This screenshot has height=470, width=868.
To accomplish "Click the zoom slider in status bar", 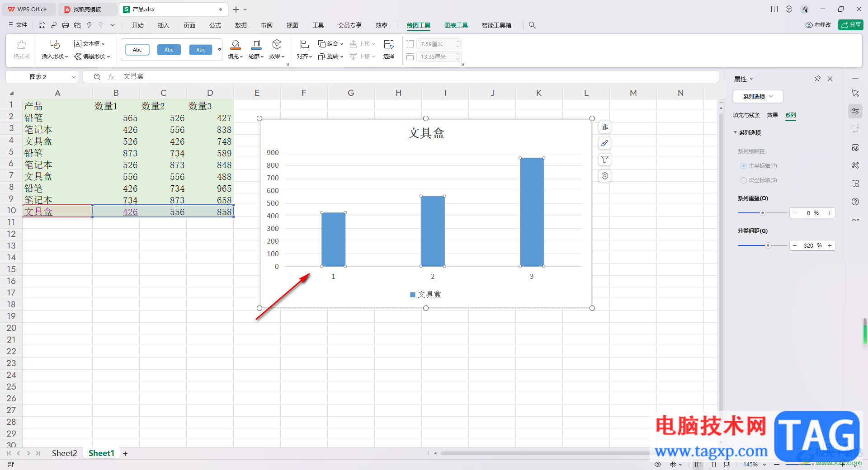I will [x=813, y=465].
